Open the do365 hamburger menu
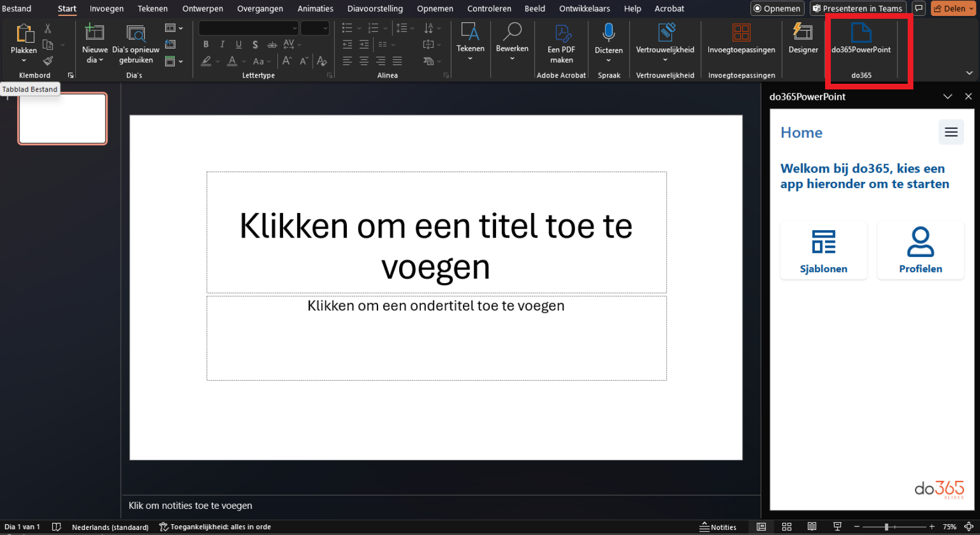This screenshot has width=980, height=535. (951, 132)
